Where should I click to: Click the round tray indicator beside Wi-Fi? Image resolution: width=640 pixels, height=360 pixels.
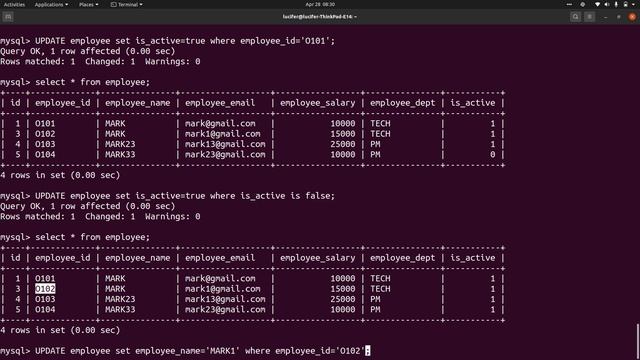[582, 4]
